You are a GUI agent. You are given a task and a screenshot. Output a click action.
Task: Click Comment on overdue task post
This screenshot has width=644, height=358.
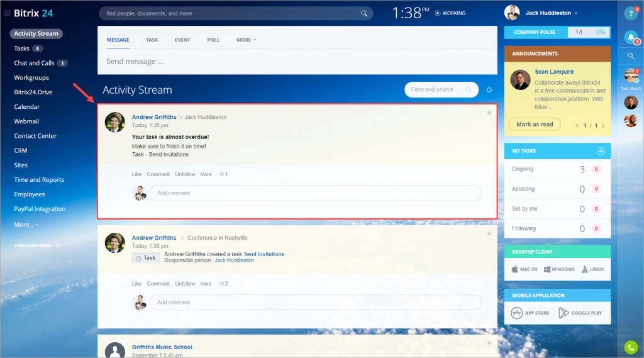click(x=158, y=174)
